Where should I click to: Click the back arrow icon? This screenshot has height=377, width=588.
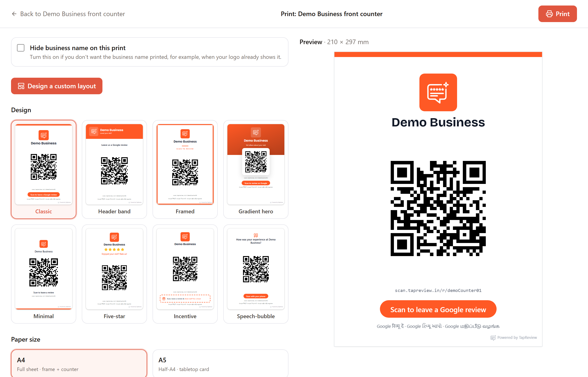(x=14, y=14)
